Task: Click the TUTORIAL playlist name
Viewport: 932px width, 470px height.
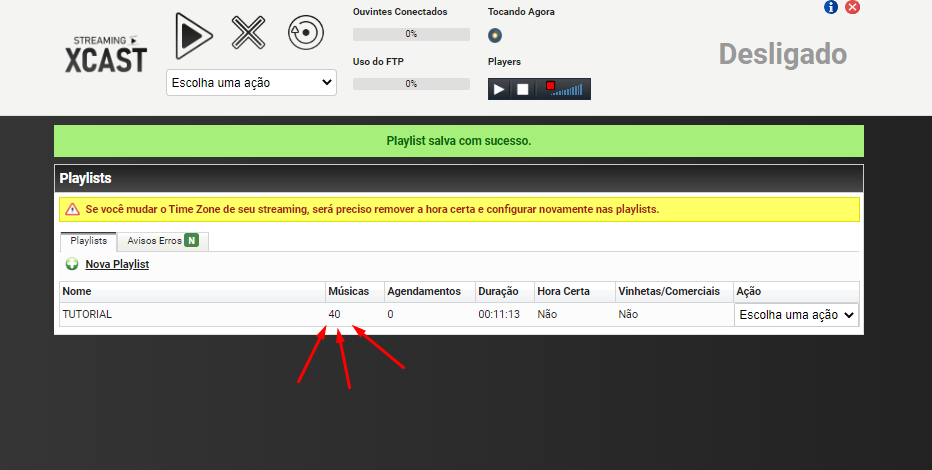Action: [87, 314]
